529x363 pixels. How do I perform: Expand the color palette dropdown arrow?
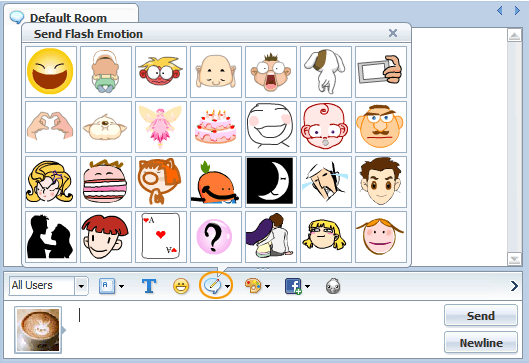point(268,286)
